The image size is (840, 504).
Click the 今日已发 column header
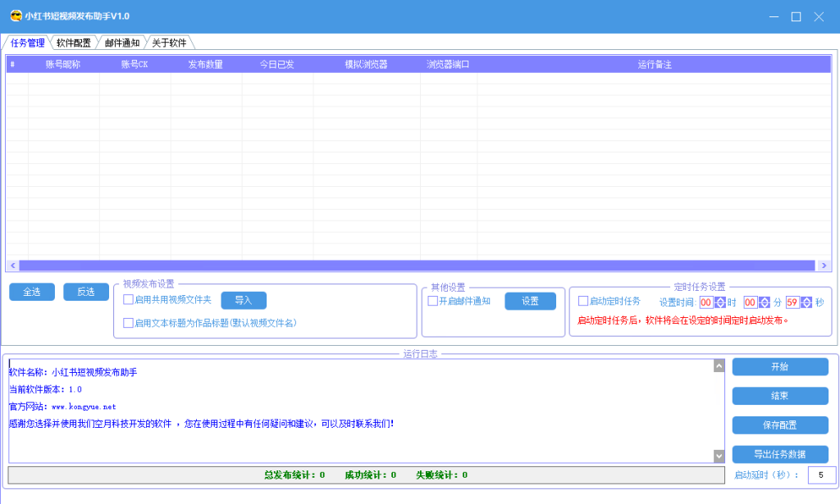tap(277, 65)
